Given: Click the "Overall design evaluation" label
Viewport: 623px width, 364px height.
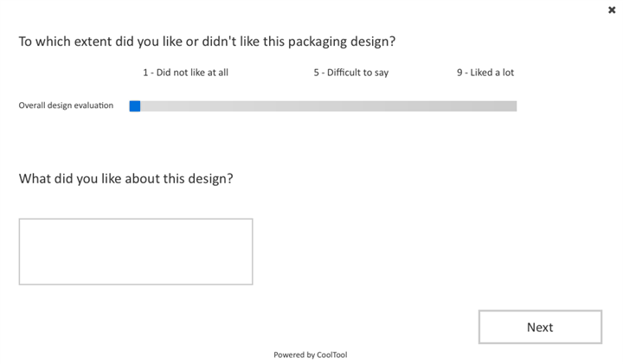Looking at the screenshot, I should [x=66, y=105].
